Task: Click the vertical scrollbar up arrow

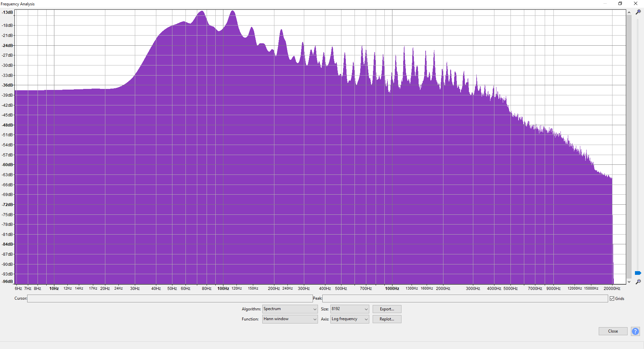Action: [x=629, y=12]
